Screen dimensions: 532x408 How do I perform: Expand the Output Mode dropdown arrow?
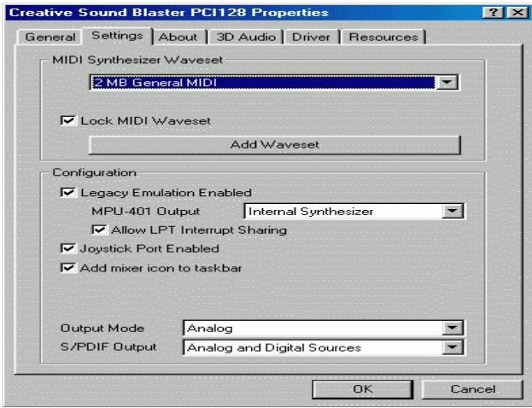pos(453,328)
